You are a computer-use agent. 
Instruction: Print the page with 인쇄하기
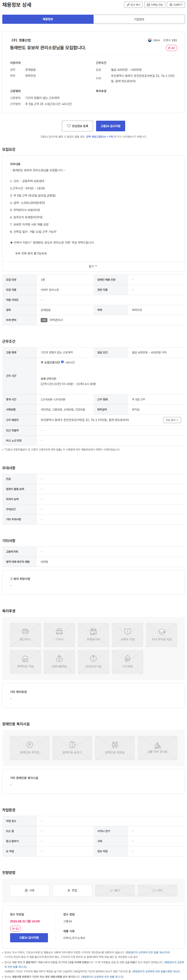point(176,5)
